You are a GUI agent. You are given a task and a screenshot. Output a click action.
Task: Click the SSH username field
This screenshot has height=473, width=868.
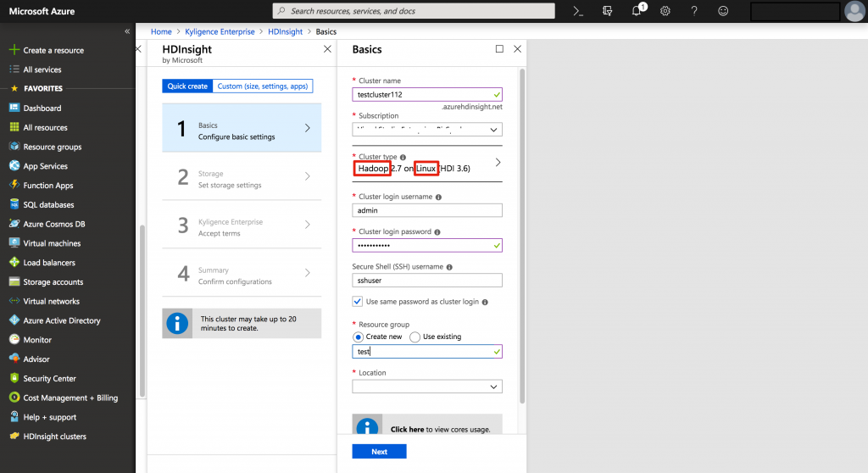427,281
